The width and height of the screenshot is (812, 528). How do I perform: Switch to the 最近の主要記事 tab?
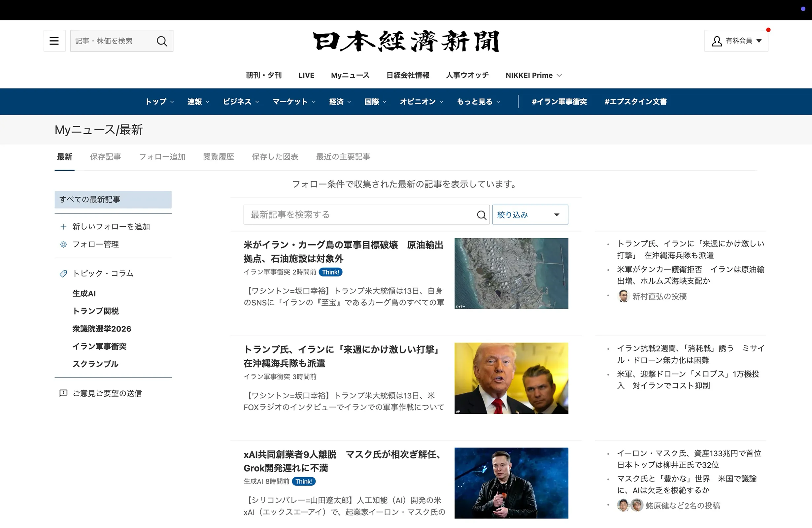click(343, 156)
